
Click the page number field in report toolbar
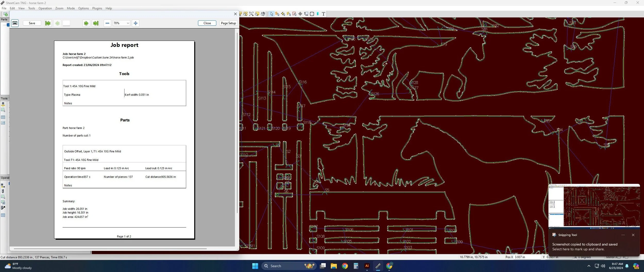[x=66, y=23]
